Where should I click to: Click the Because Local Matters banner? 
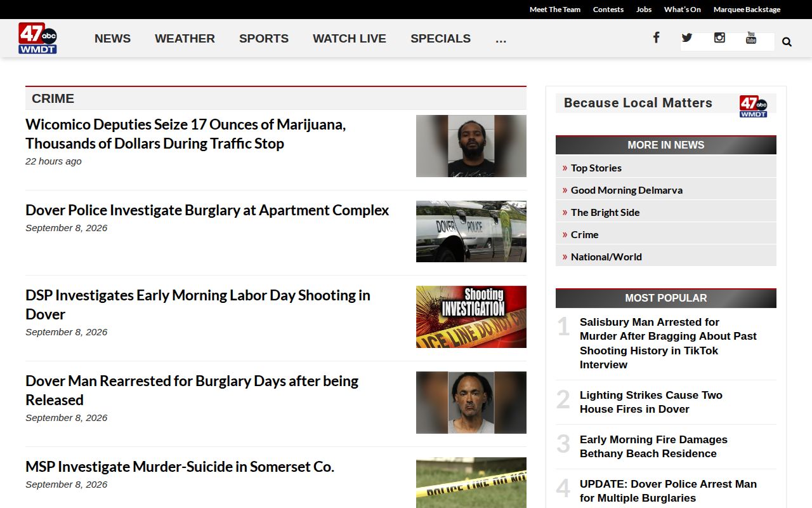[666, 104]
